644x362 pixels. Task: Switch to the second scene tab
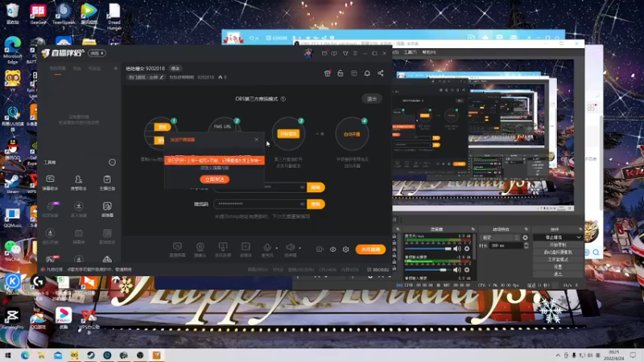[76, 68]
